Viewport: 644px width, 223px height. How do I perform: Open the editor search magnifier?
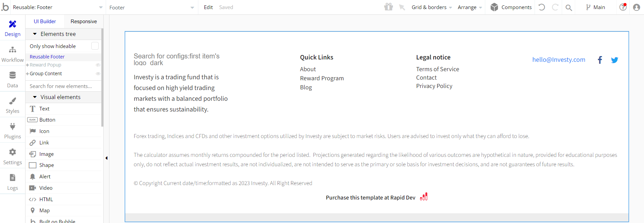[568, 7]
